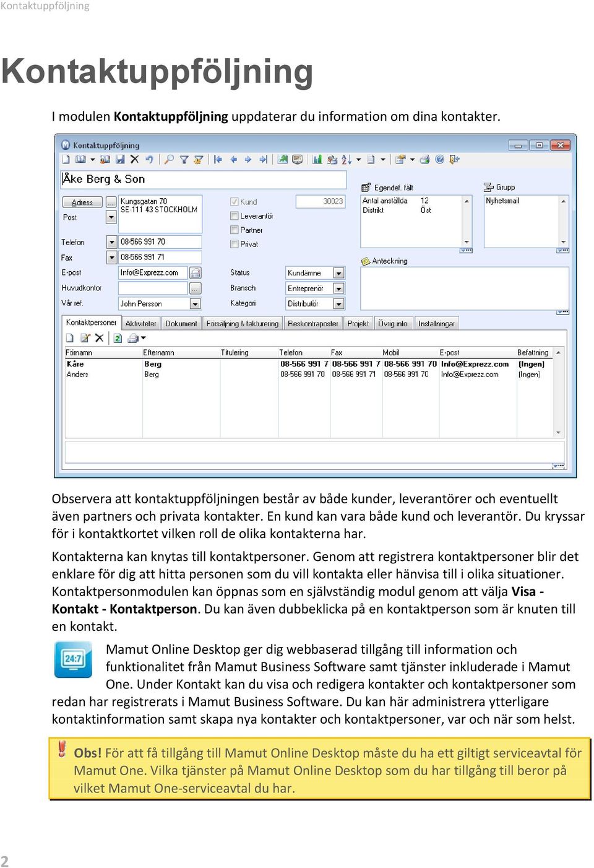Toggle the Kund checkbox
594x868 pixels.
(x=235, y=202)
